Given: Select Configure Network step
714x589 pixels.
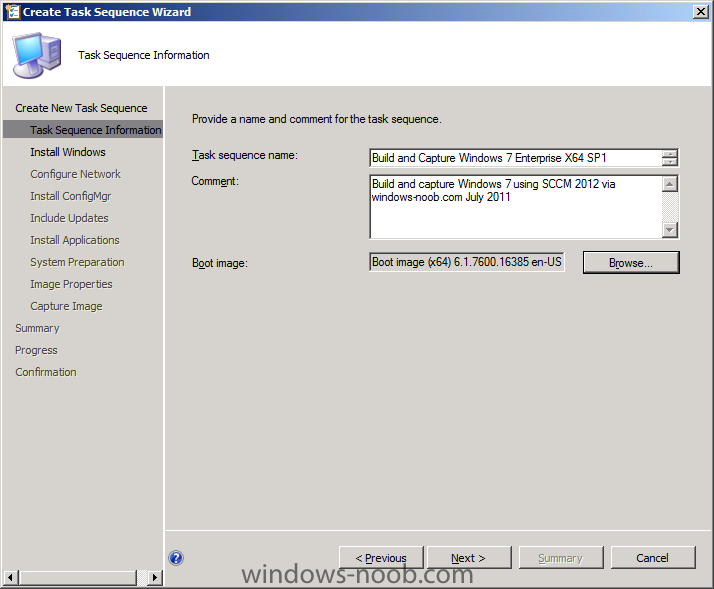Looking at the screenshot, I should pos(76,174).
